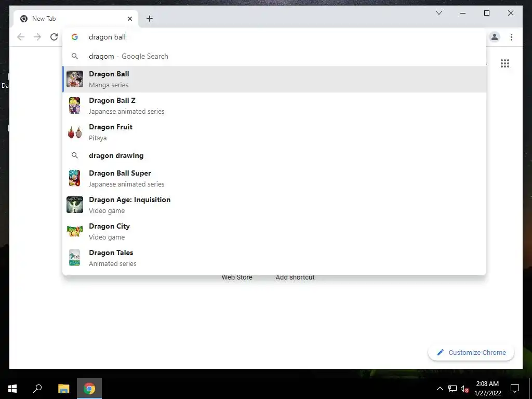Click the muted volume icon in the tray

click(x=464, y=389)
